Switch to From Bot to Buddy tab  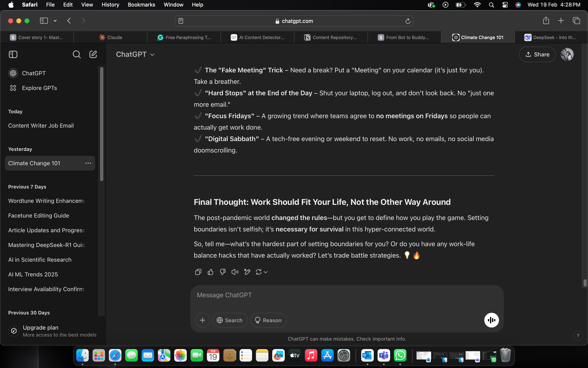click(x=404, y=37)
